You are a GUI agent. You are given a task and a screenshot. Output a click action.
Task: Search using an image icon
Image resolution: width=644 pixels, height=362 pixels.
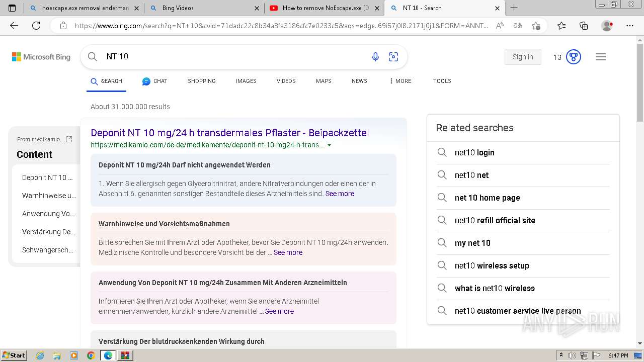click(x=393, y=57)
